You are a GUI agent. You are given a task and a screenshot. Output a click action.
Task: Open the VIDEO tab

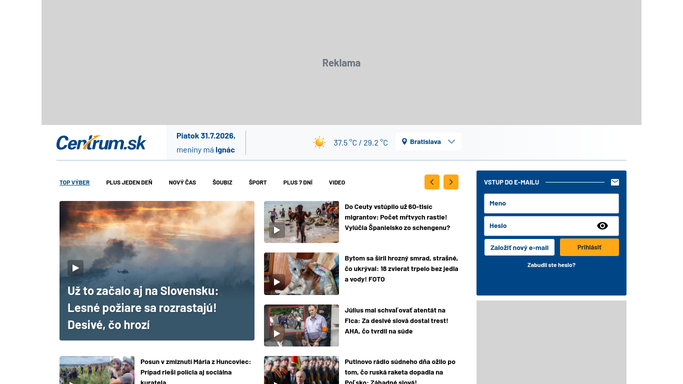(x=337, y=182)
